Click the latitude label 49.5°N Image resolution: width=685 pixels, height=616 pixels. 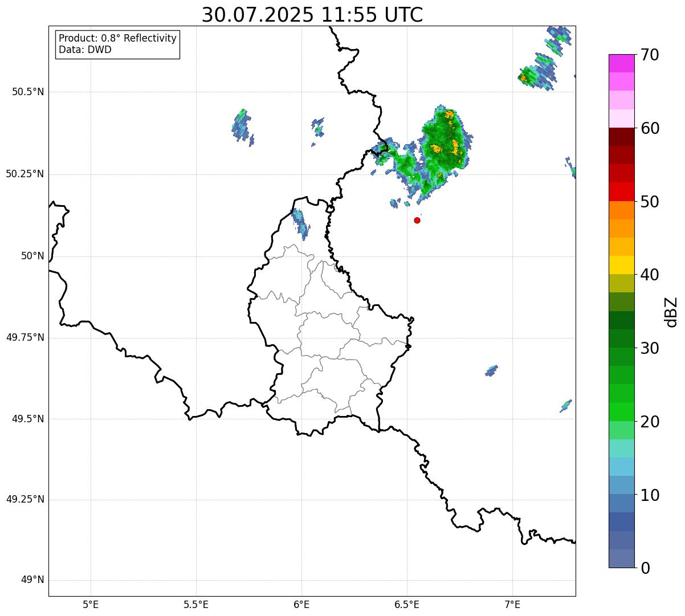point(28,419)
